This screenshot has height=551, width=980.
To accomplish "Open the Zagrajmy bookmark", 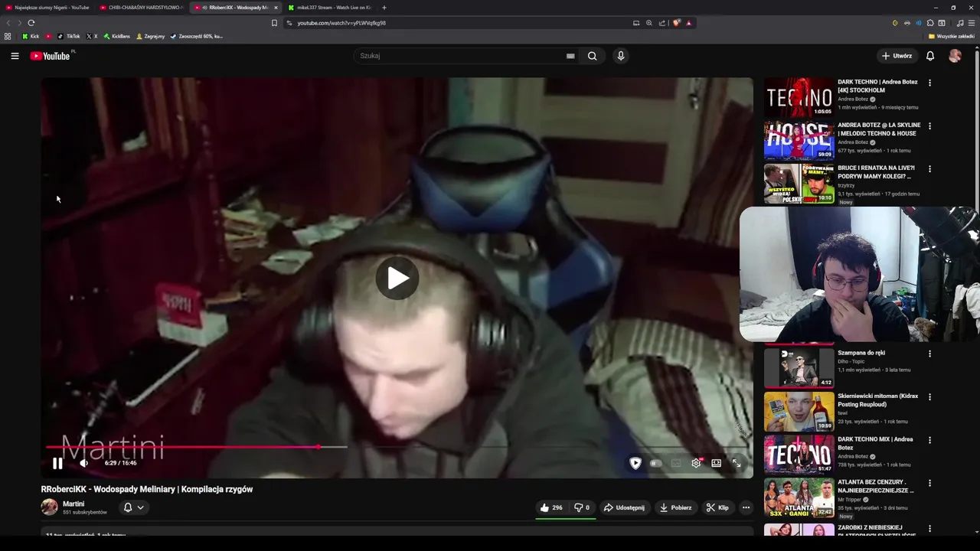I will point(151,36).
